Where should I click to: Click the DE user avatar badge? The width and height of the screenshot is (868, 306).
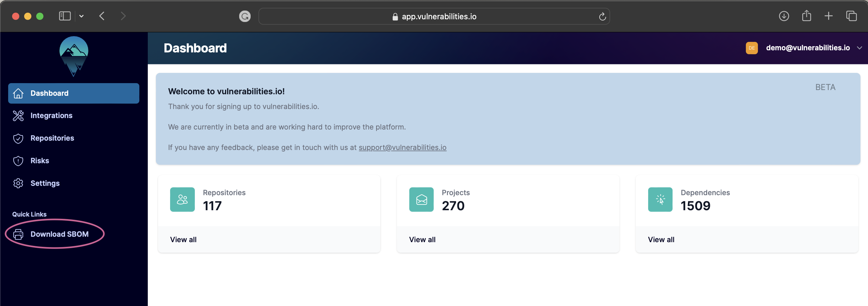point(752,48)
